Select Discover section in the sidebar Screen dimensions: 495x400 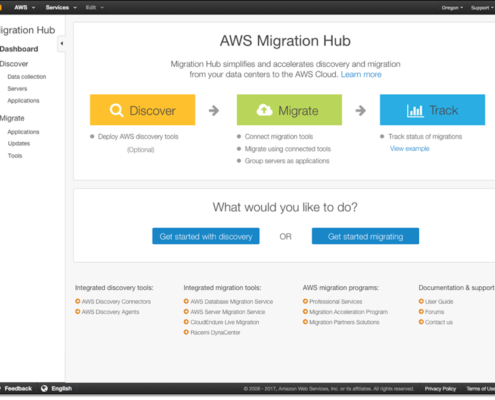tap(14, 64)
